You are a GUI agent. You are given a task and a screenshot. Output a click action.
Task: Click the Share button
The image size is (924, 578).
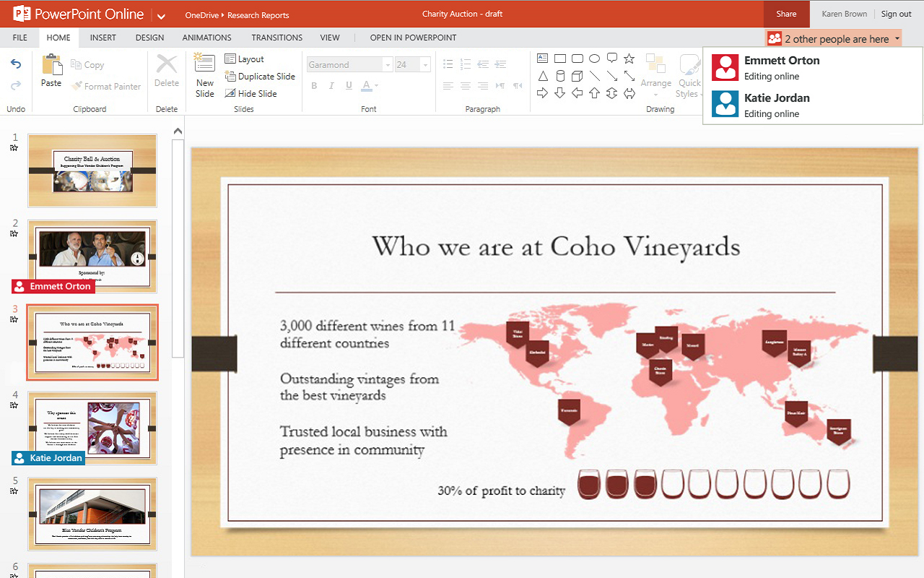(x=786, y=14)
